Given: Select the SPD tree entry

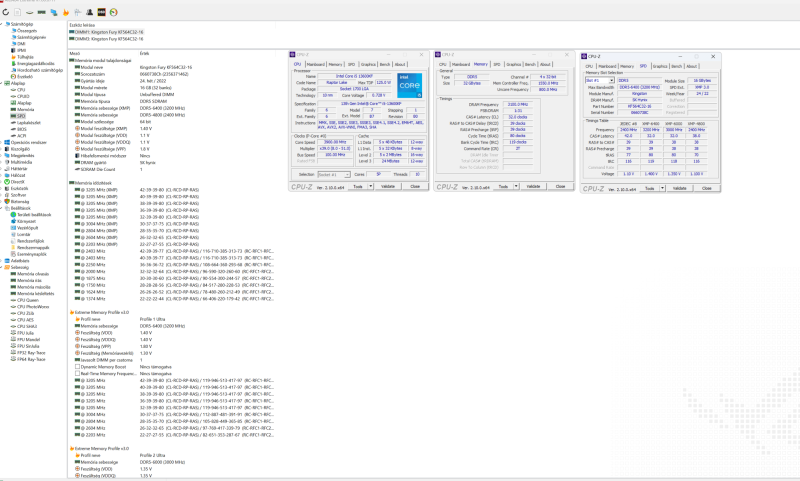Looking at the screenshot, I should [x=21, y=116].
